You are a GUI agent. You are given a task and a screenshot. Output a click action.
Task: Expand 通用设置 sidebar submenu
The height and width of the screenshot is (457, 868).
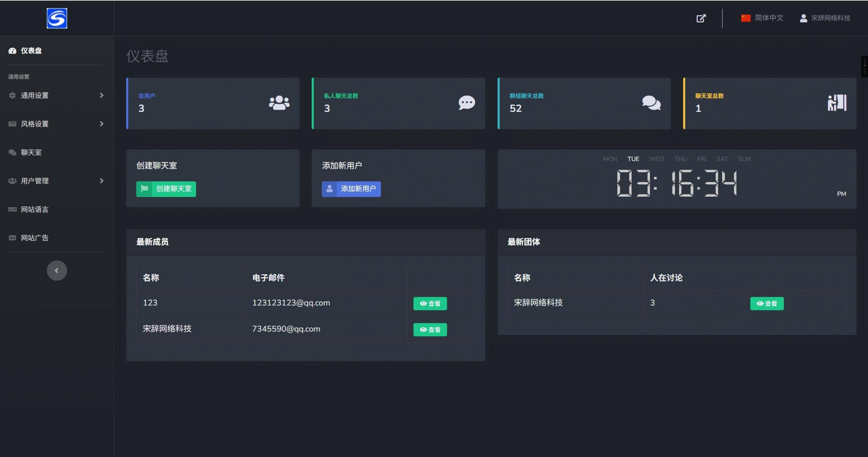[57, 95]
